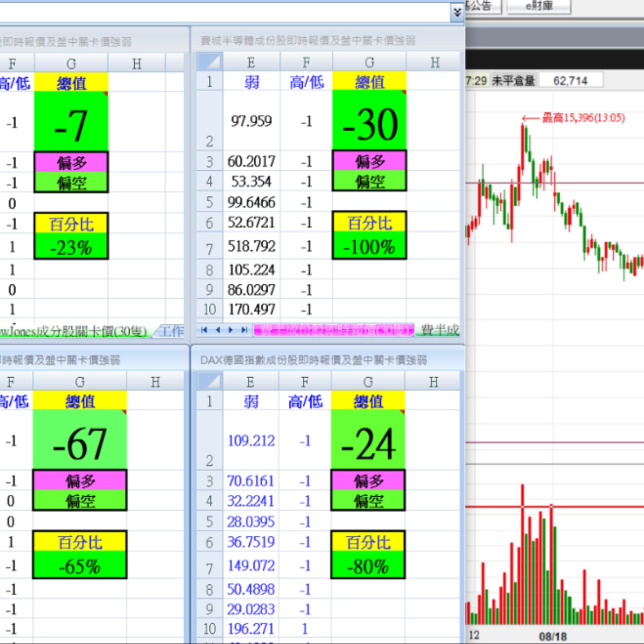
Task: Select cell containing 109.212
Action: click(251, 440)
